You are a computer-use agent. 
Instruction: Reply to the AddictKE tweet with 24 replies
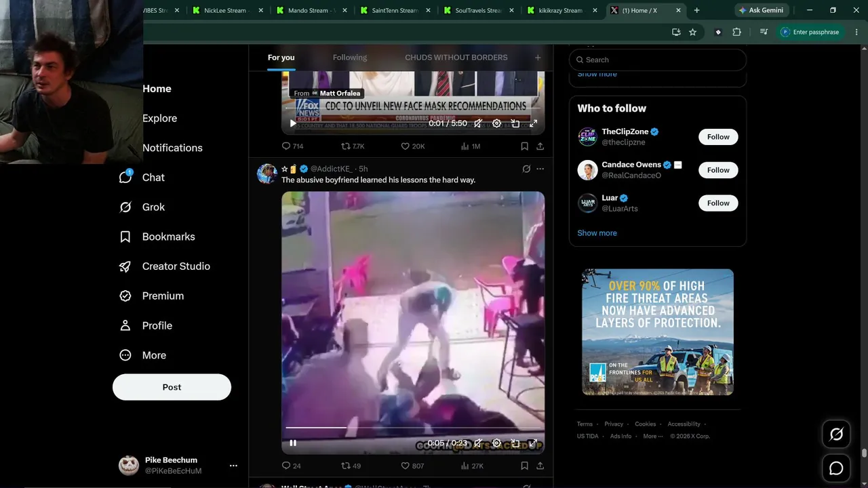click(291, 466)
